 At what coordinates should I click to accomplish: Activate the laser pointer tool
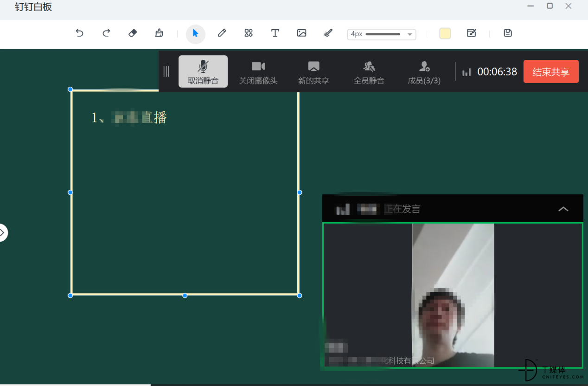coord(328,33)
